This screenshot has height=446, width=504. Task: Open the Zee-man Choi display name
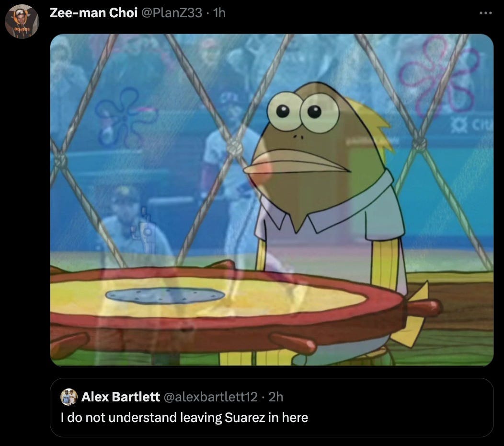(x=93, y=13)
